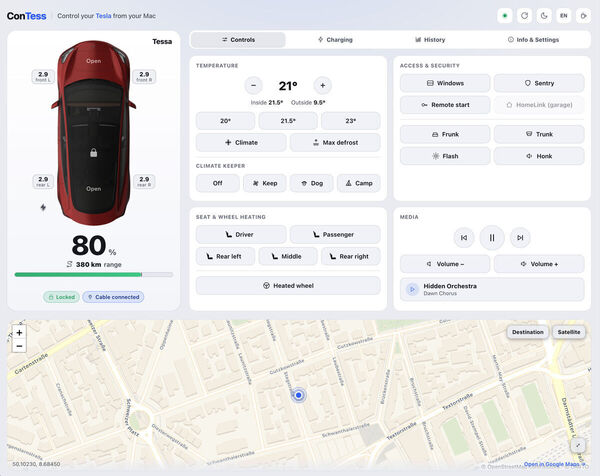Toggle Passenger seat heating
The width and height of the screenshot is (600, 476).
[x=335, y=235]
